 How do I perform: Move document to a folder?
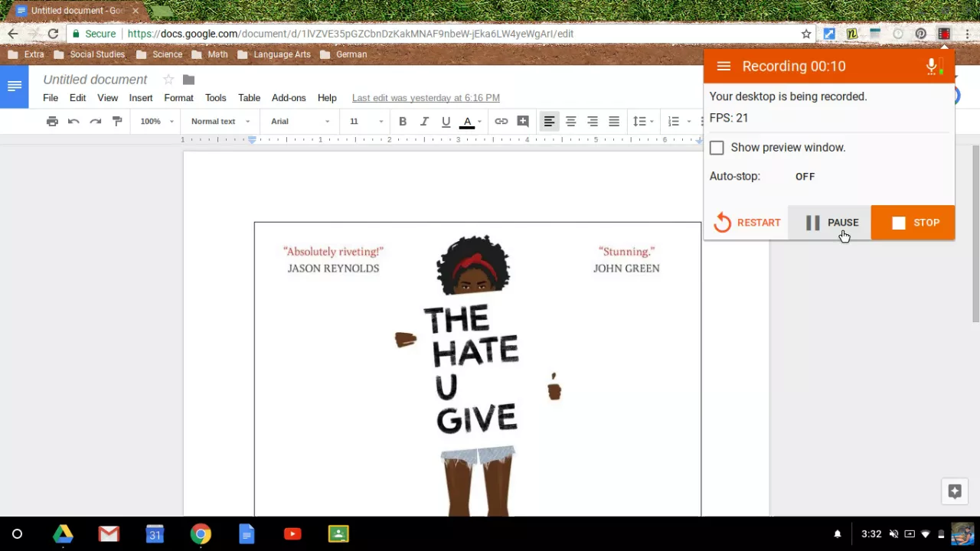point(189,80)
